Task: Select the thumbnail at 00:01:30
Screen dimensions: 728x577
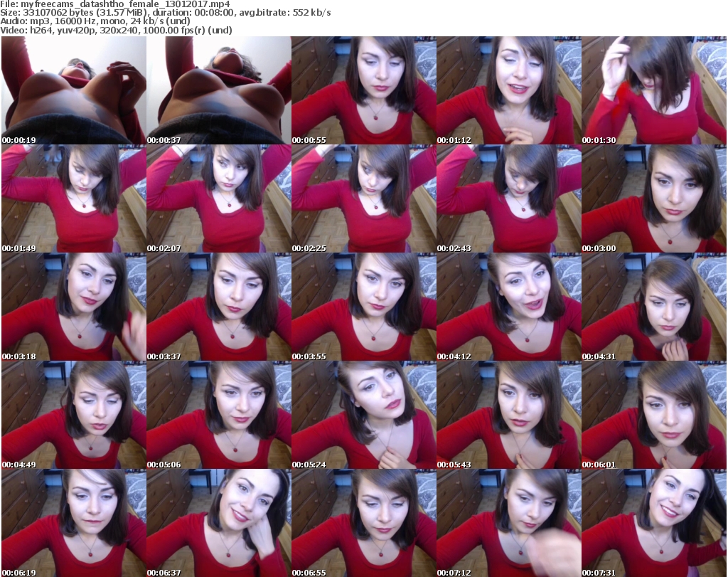Action: tap(654, 90)
